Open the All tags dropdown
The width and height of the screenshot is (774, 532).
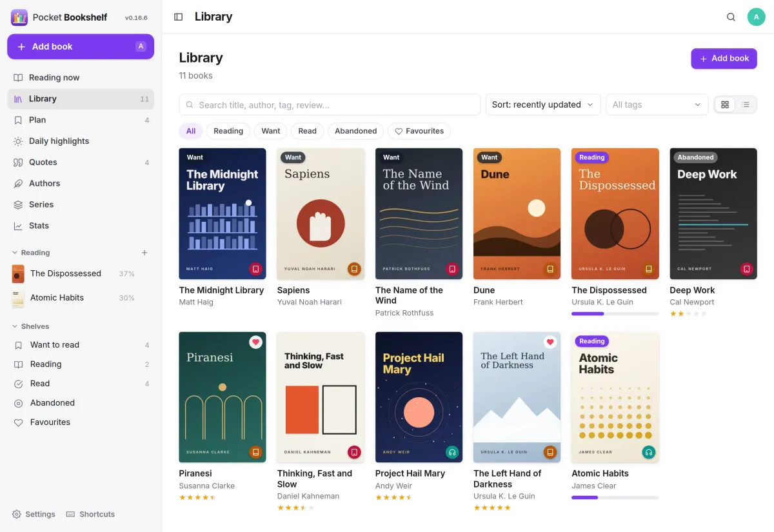tap(657, 104)
